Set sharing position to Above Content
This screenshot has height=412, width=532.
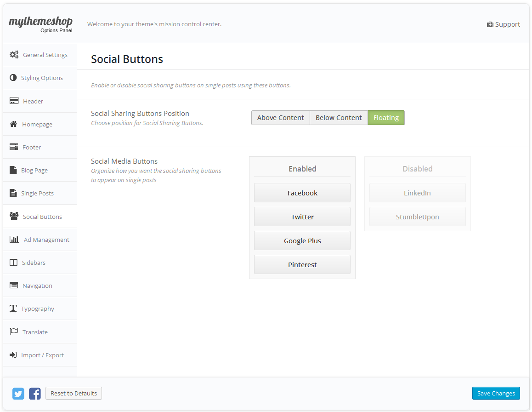click(280, 118)
